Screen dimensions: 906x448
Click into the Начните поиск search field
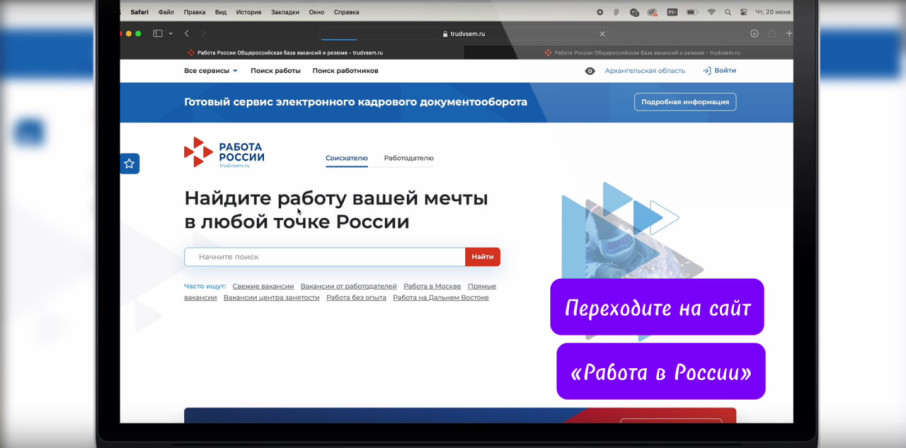pos(325,257)
